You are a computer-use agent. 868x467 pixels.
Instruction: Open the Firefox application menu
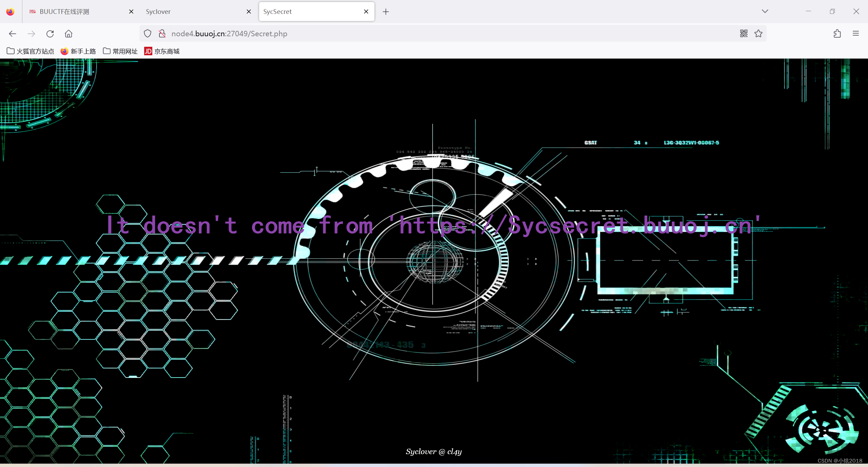[856, 34]
